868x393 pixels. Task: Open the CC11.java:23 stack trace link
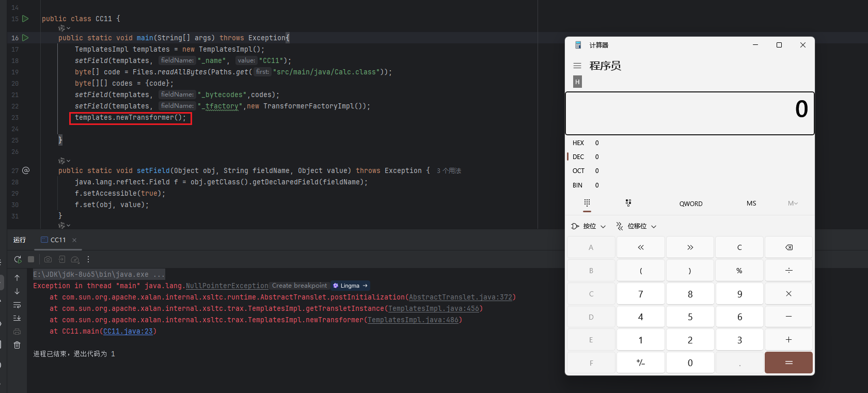[x=128, y=332]
